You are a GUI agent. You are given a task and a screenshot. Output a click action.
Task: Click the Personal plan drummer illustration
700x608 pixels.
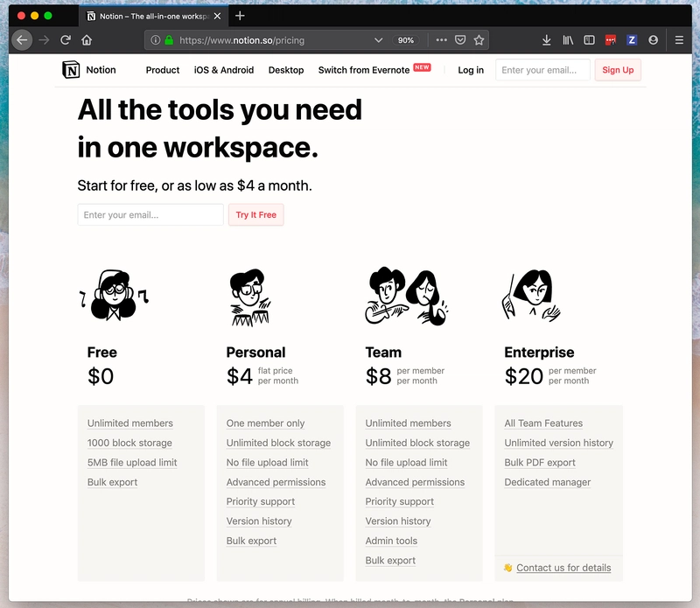[x=250, y=297]
